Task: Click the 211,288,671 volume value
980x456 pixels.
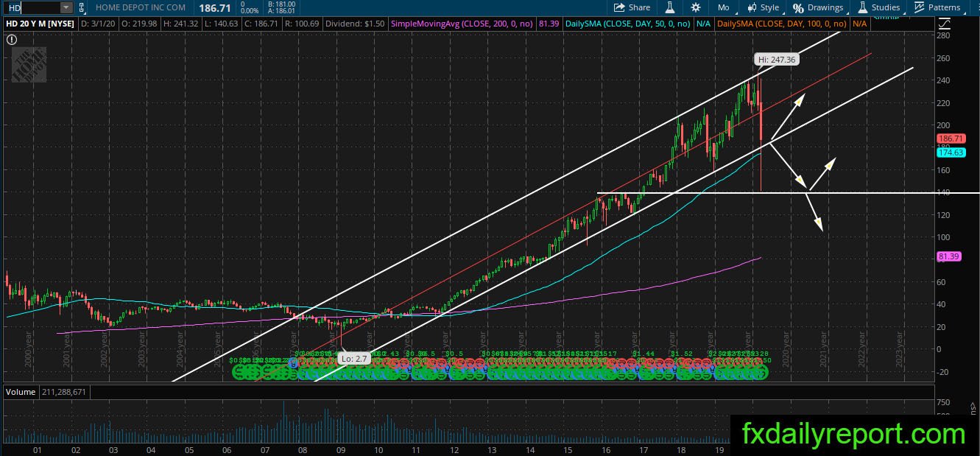Action: pyautogui.click(x=65, y=392)
